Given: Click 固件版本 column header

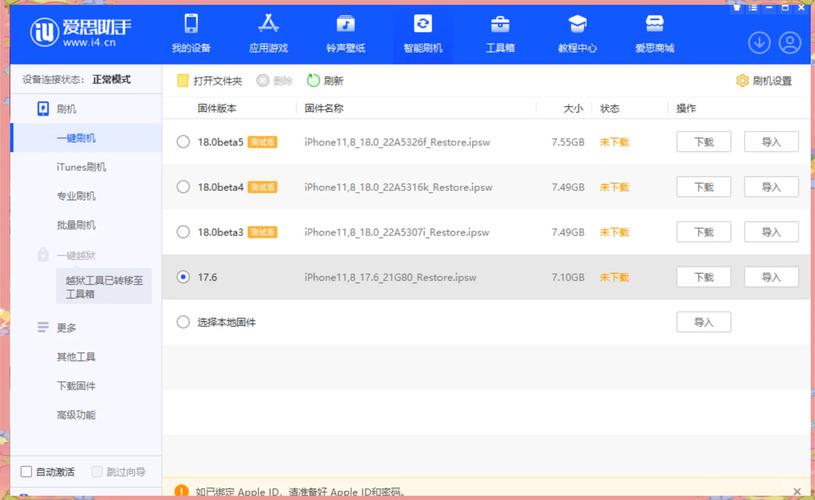Looking at the screenshot, I should tap(217, 108).
